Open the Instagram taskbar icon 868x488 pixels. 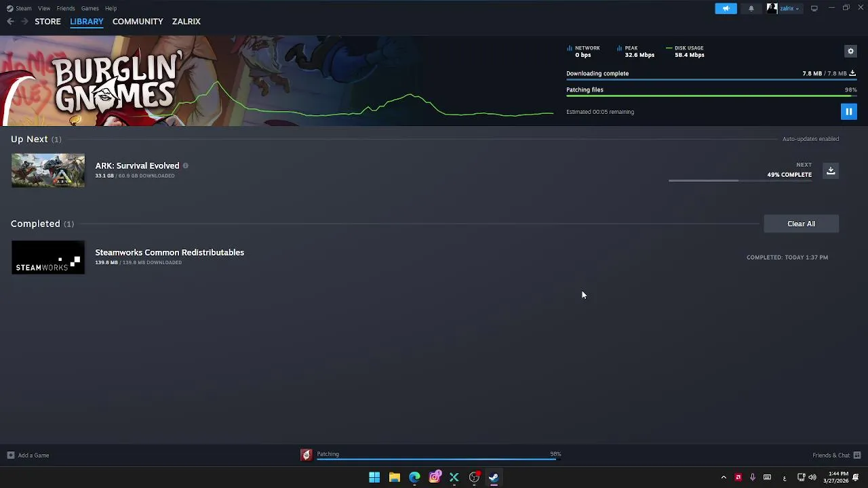point(434,477)
